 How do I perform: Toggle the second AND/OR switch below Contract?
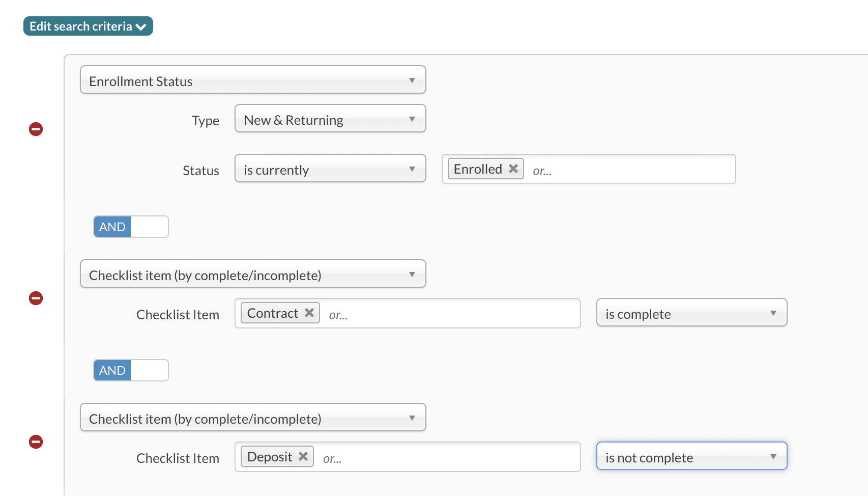point(131,370)
